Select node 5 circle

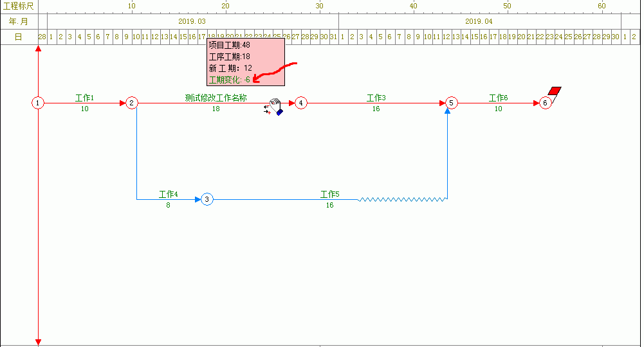coord(452,103)
